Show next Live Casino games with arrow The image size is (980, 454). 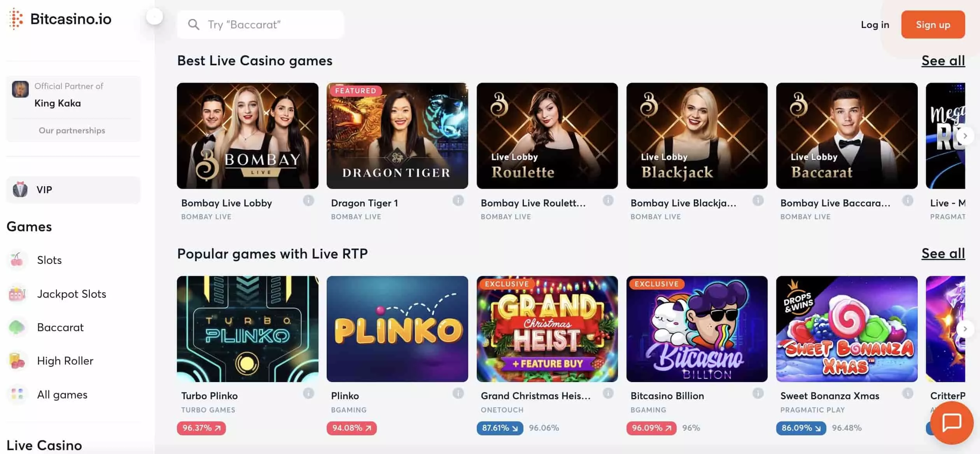click(x=965, y=136)
